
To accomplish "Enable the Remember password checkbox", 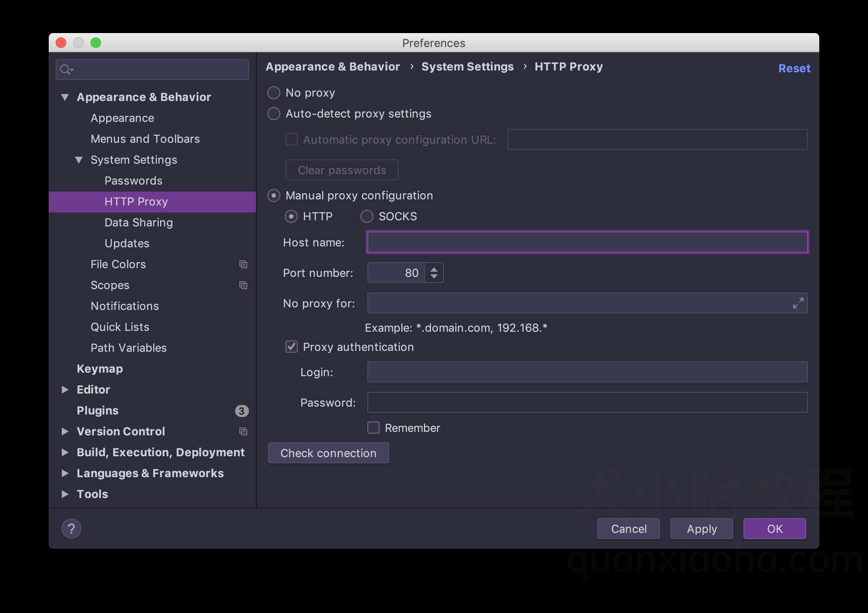I will 373,427.
